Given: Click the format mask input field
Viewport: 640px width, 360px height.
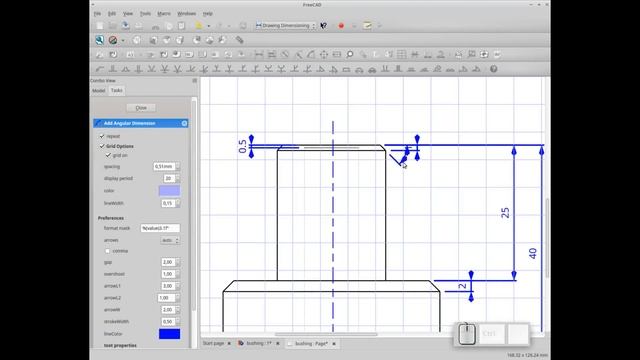Looking at the screenshot, I should pyautogui.click(x=160, y=229).
